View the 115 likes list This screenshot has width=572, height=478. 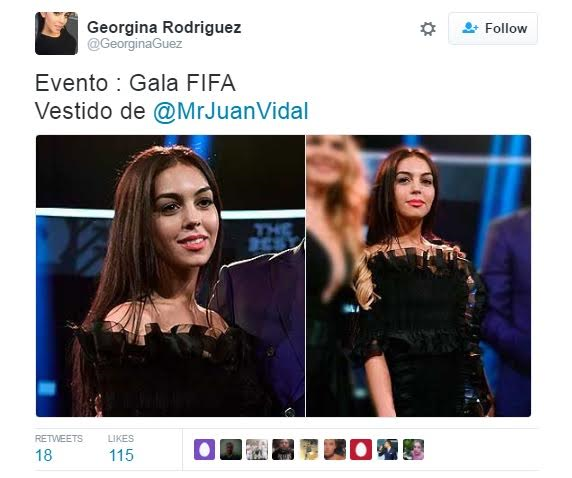pyautogui.click(x=121, y=448)
